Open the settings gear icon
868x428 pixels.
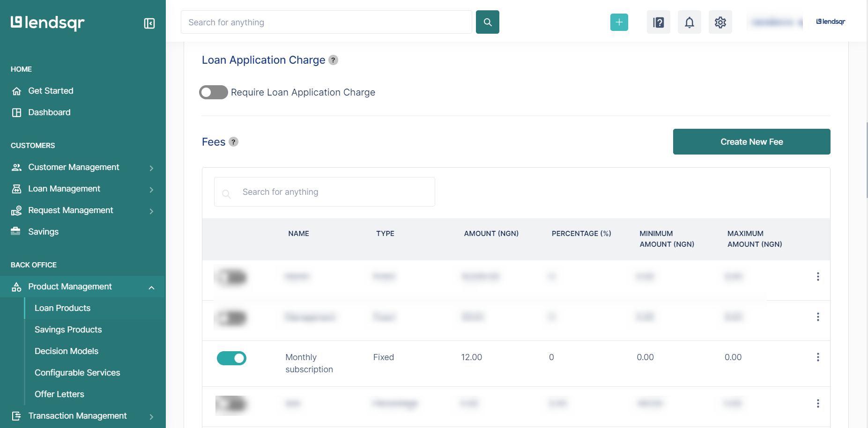(x=720, y=22)
